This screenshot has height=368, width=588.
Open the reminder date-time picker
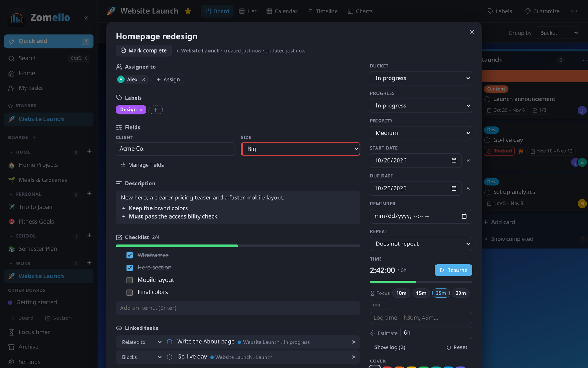464,216
